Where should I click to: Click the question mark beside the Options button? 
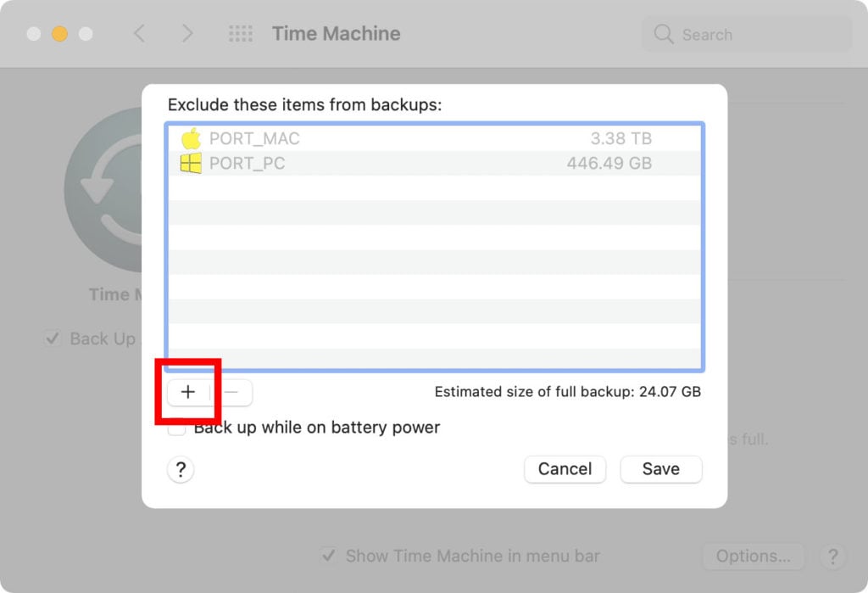tap(832, 557)
